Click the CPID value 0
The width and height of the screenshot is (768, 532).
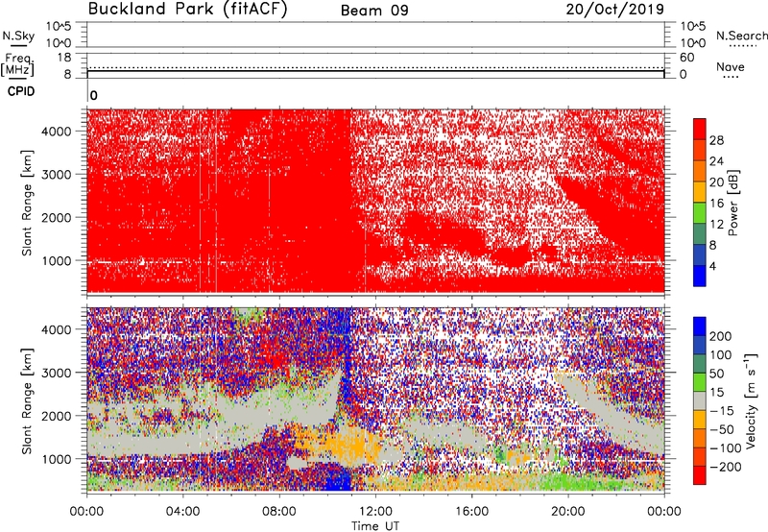93,95
